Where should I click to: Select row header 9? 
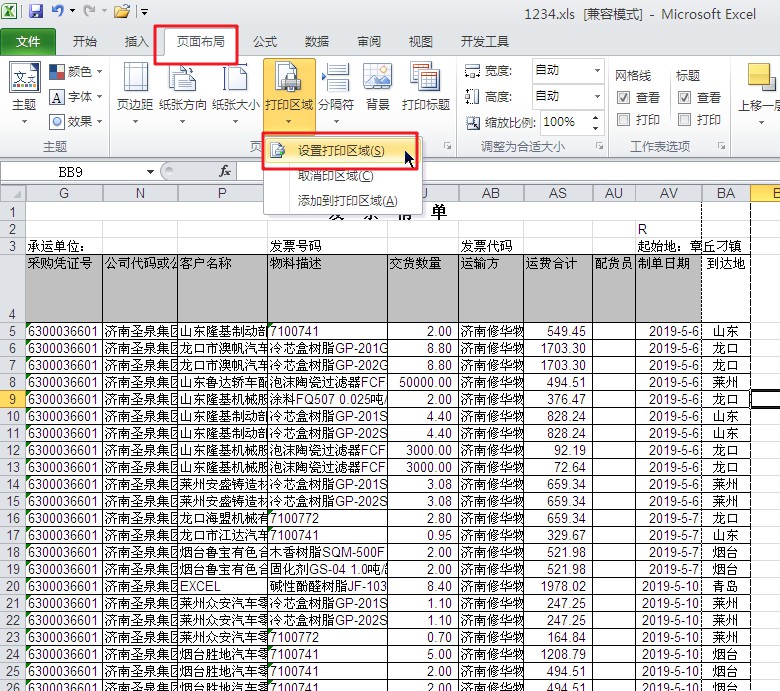pos(12,399)
